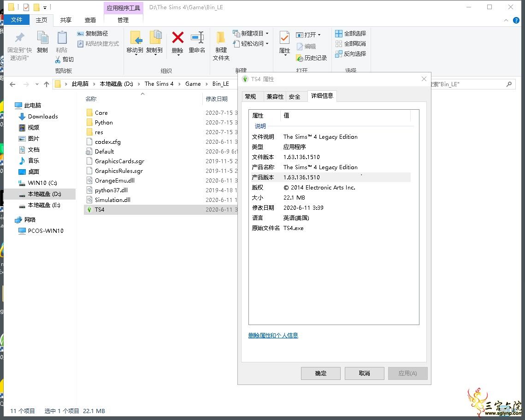
Task: Sort by the Name column header
Action: click(91, 99)
